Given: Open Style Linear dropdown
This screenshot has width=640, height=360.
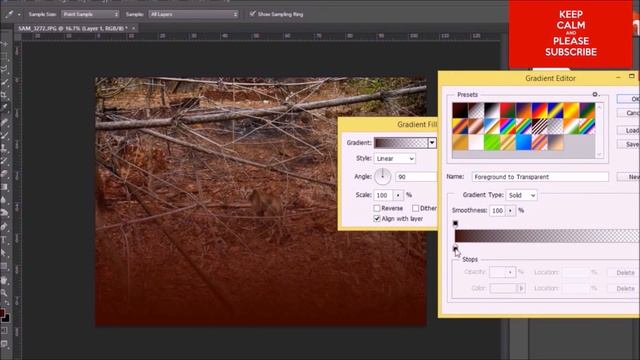Looking at the screenshot, I should point(395,158).
